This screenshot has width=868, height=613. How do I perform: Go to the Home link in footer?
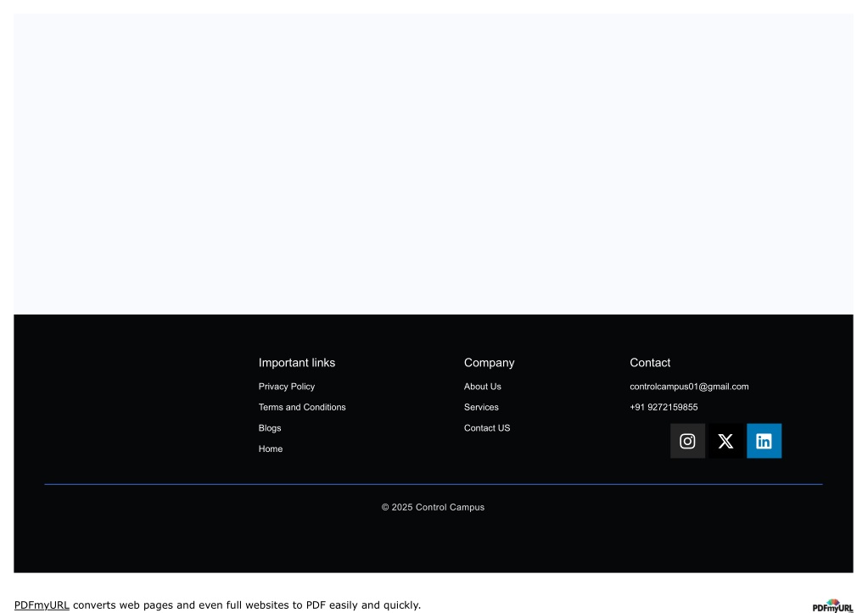pos(270,449)
